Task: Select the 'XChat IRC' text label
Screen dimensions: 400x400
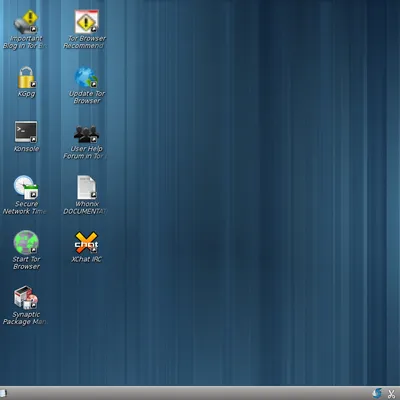Action: (86, 259)
